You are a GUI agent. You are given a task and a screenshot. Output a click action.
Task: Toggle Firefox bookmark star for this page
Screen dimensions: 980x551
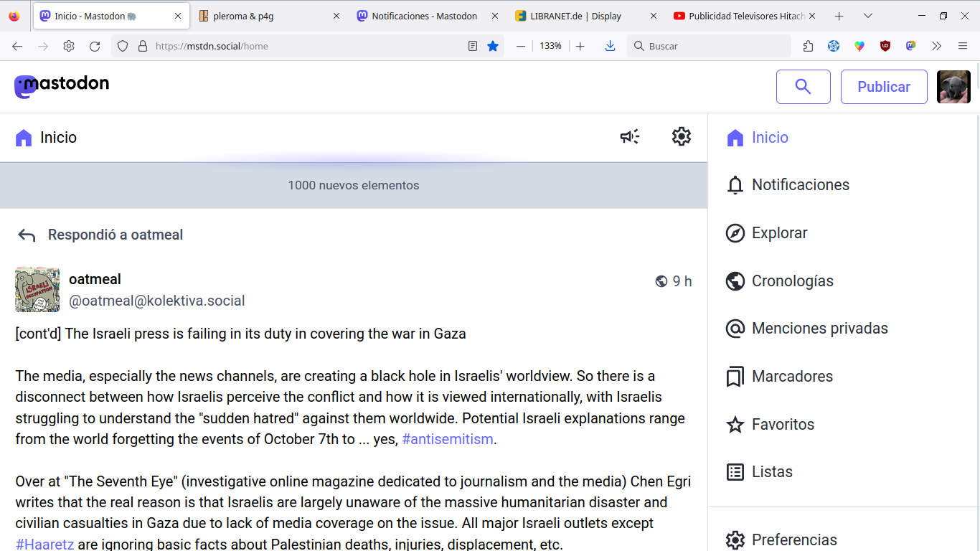coord(493,46)
